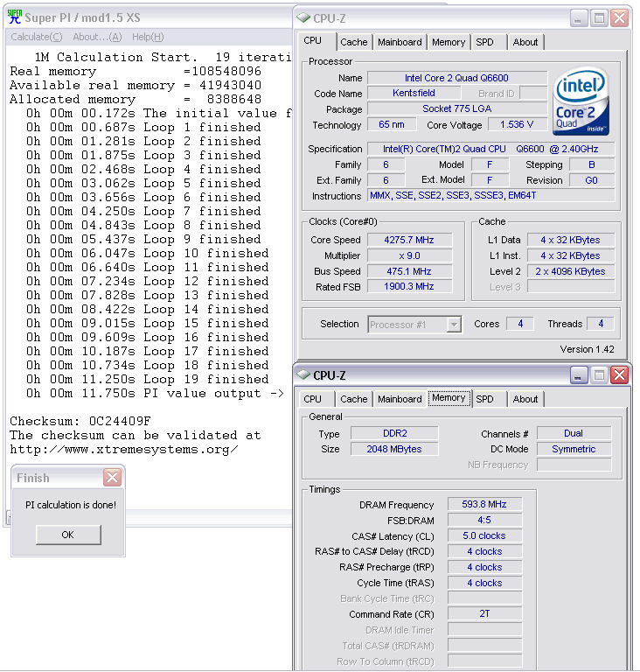The height and width of the screenshot is (672, 640).
Task: Click the FSB:DRAM ratio value 4:5
Action: (x=484, y=520)
